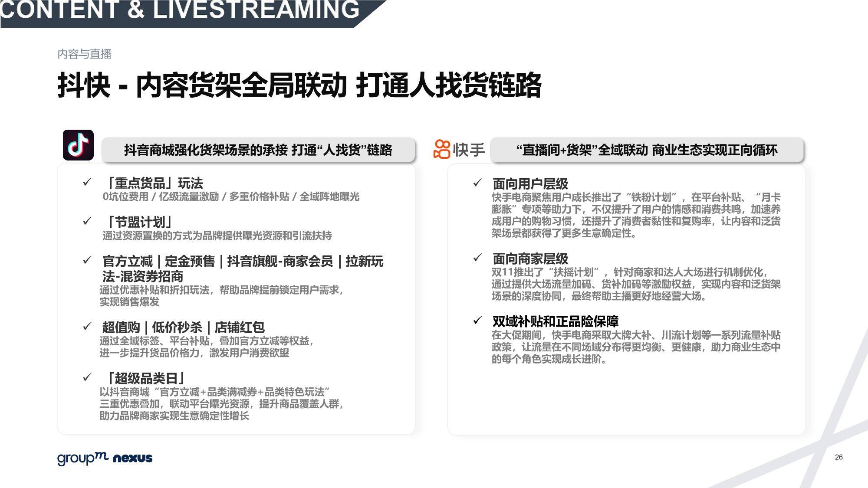868x488 pixels.
Task: Click checkmark beside 面向用户层级
Action: (477, 183)
